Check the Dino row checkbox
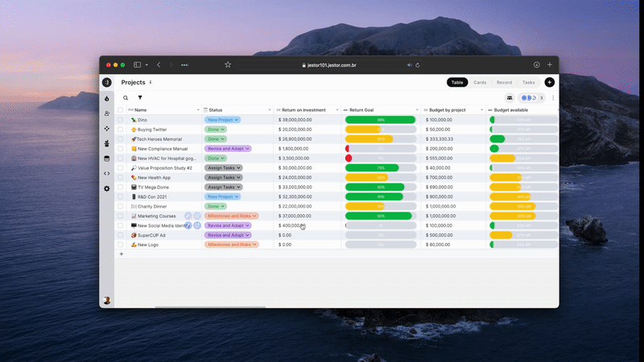This screenshot has height=362, width=644. pyautogui.click(x=120, y=120)
